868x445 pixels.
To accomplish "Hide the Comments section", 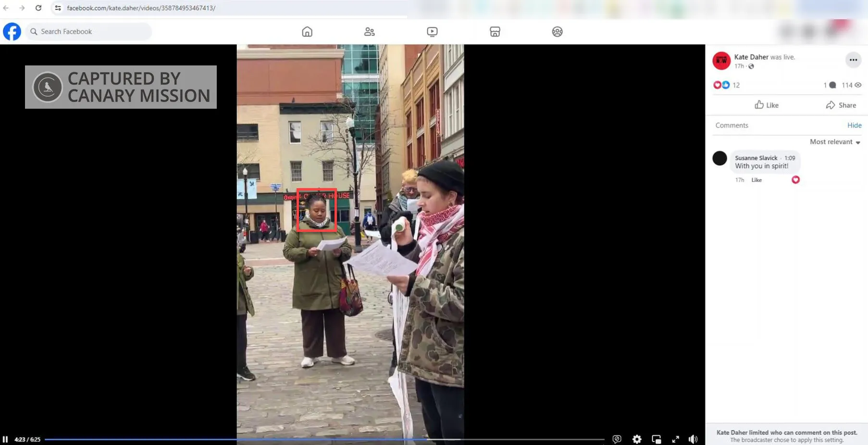I will tap(854, 125).
